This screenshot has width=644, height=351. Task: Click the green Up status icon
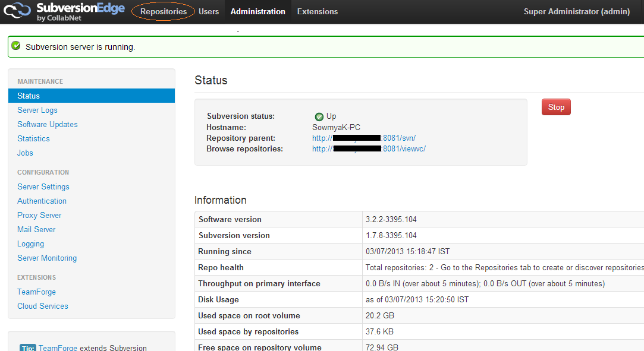click(x=319, y=116)
